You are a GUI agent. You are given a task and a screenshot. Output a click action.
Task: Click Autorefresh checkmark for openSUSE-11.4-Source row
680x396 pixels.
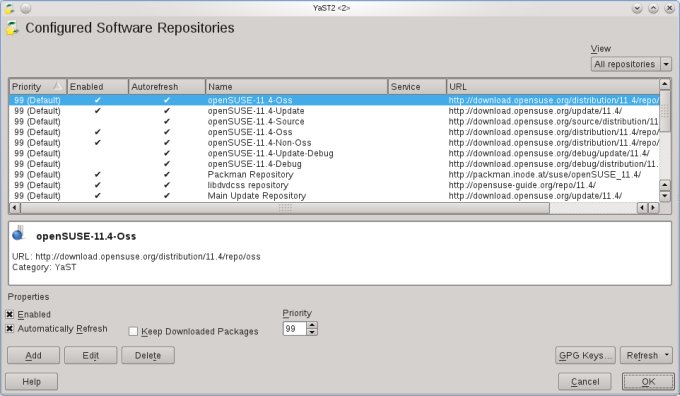(x=167, y=121)
